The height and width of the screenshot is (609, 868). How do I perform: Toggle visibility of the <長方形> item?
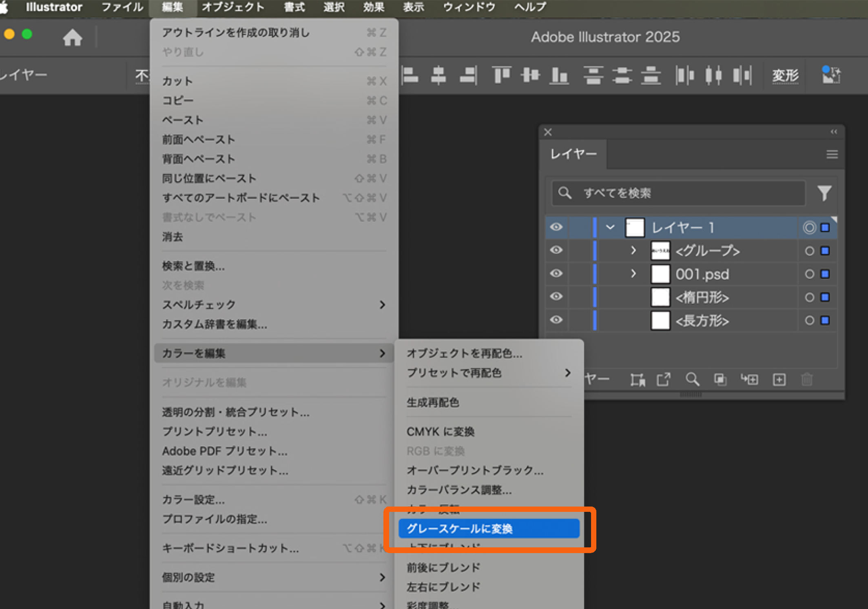[x=556, y=320]
